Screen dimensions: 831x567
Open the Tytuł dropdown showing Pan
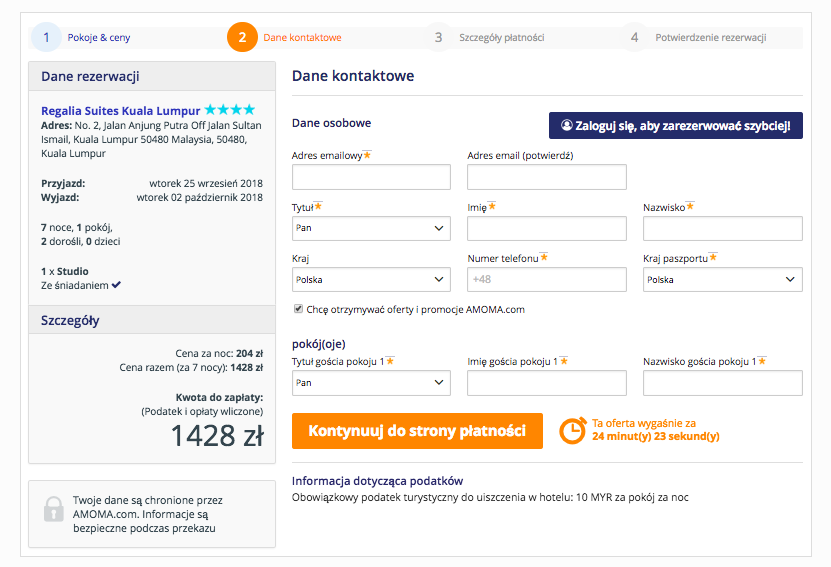pyautogui.click(x=371, y=228)
